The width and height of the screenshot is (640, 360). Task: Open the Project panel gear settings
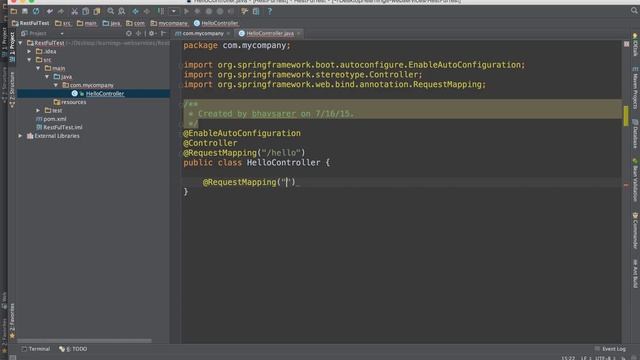(x=152, y=33)
